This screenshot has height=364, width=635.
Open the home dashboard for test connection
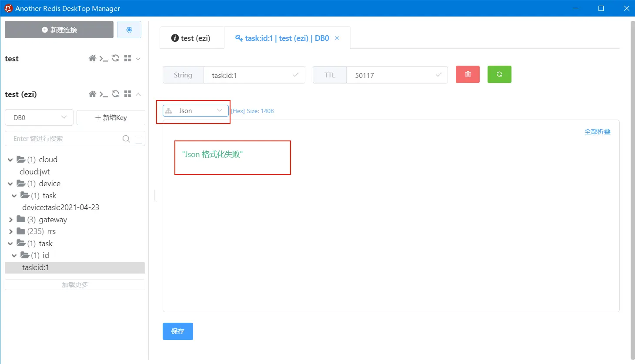tap(92, 58)
